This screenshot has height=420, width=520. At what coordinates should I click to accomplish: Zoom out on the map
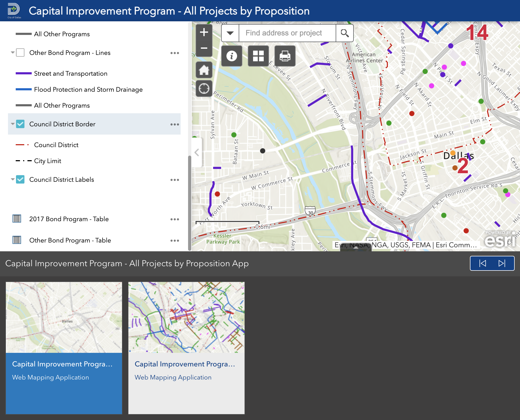pyautogui.click(x=204, y=48)
